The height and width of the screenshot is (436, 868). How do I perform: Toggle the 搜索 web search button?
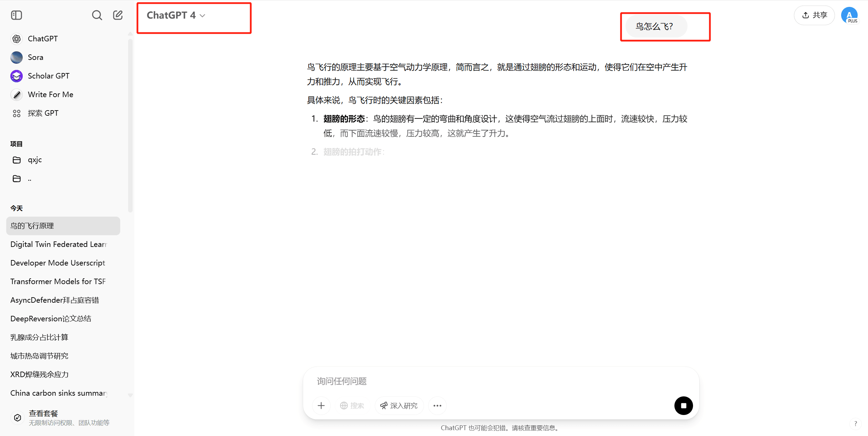pyautogui.click(x=352, y=406)
